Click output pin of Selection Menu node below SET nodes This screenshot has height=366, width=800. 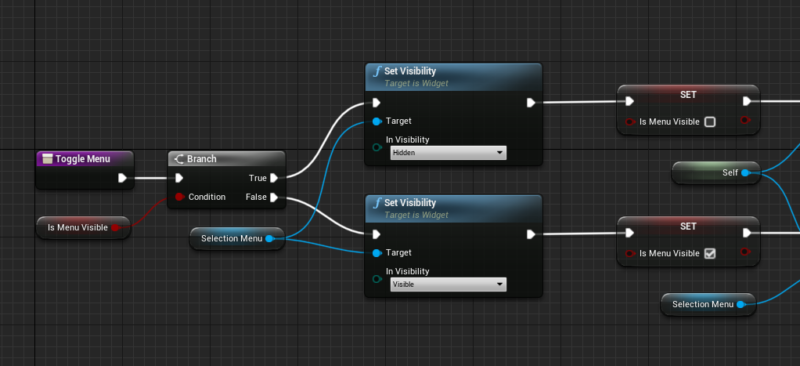coord(740,305)
